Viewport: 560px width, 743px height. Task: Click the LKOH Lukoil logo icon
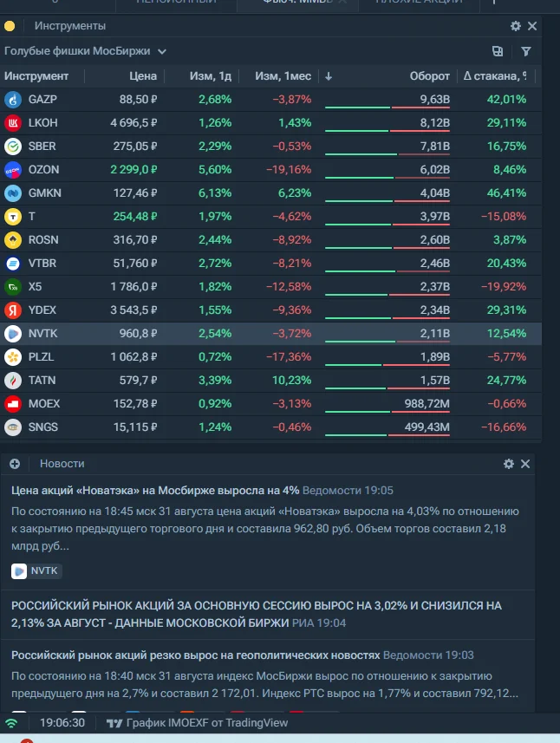coord(13,123)
